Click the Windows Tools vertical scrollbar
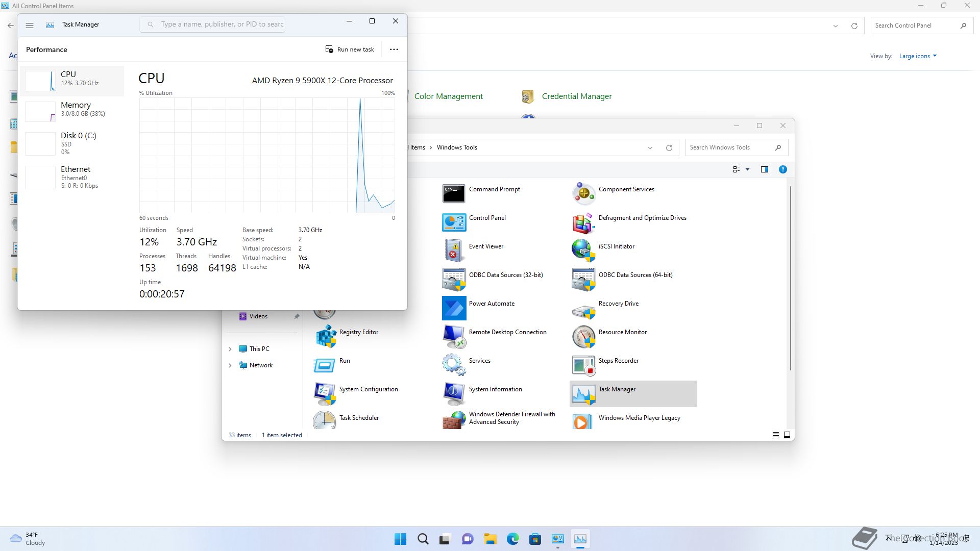The height and width of the screenshot is (551, 980). pos(791,278)
